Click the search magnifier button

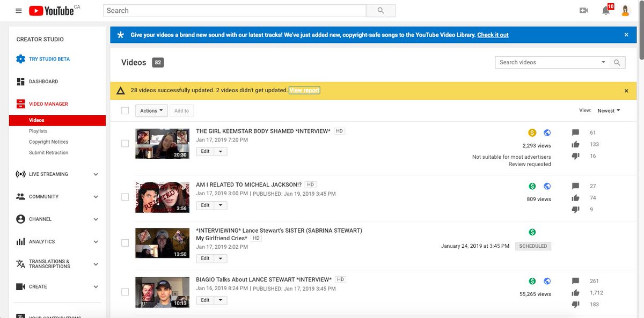[380, 10]
